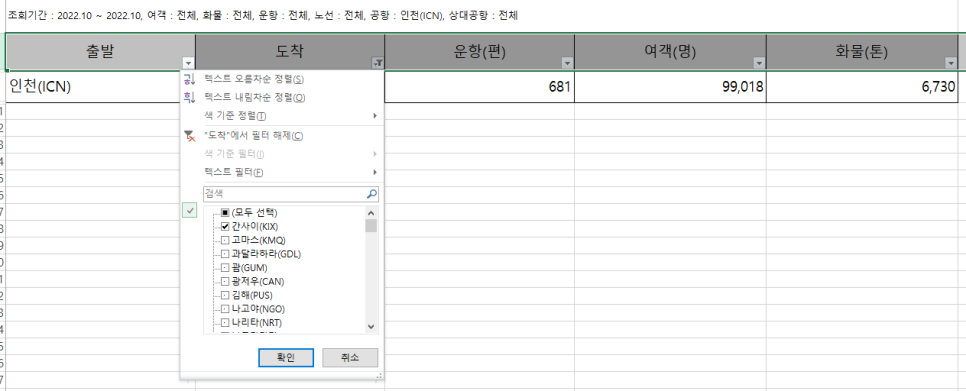Open 색 기준 정렬 submenu
The image size is (966, 391).
(282, 115)
